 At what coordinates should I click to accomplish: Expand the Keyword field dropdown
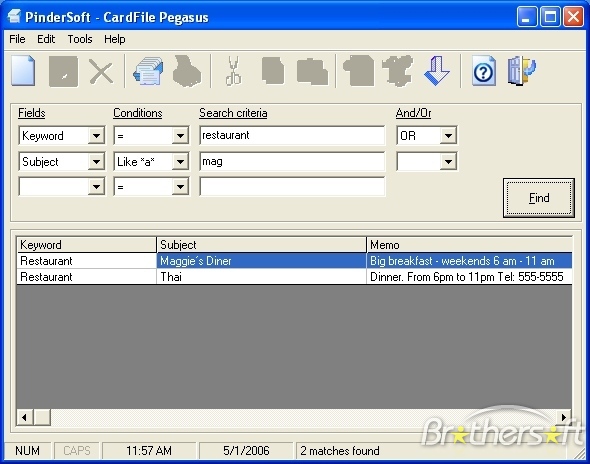[x=96, y=135]
